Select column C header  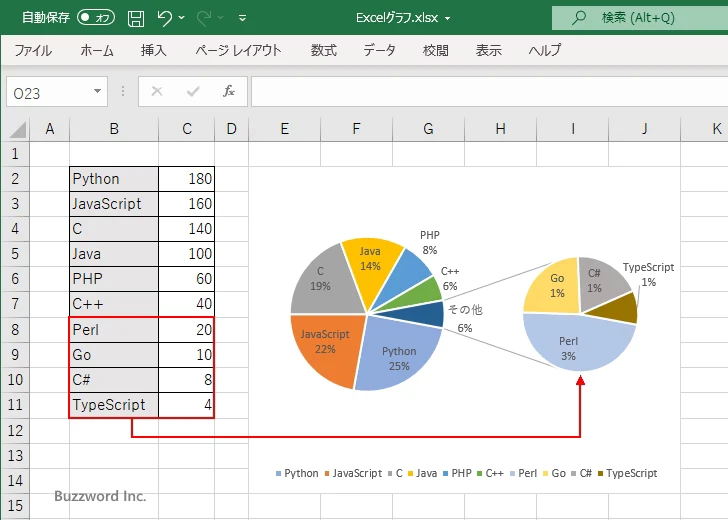[x=187, y=129]
